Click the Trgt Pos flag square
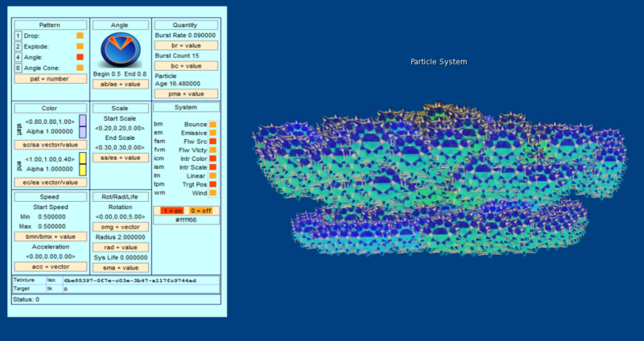The width and height of the screenshot is (644, 341). click(x=213, y=183)
